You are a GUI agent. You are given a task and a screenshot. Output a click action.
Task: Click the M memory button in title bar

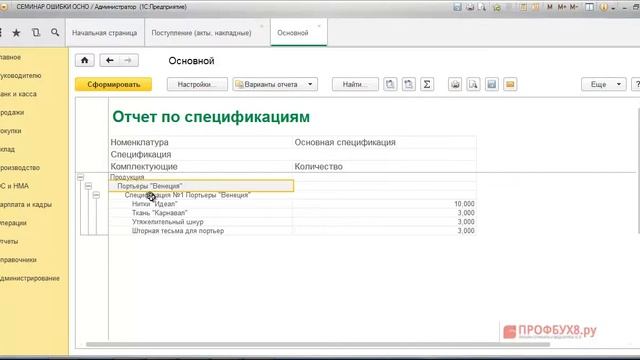click(x=549, y=7)
